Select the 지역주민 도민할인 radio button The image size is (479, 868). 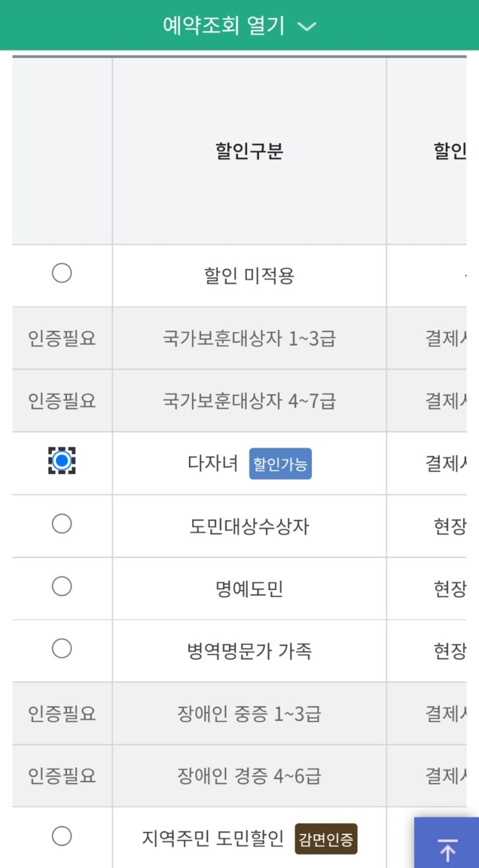62,836
